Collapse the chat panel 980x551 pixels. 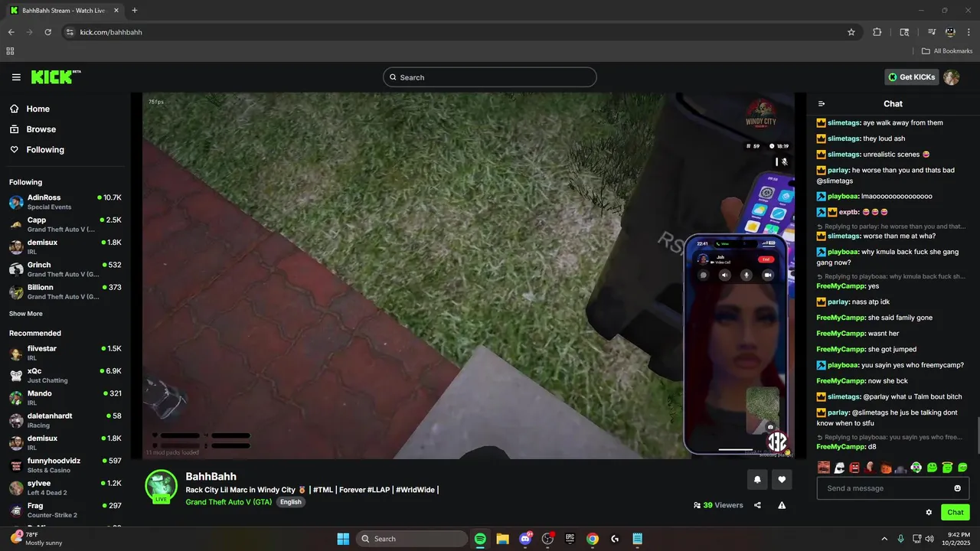click(x=822, y=104)
